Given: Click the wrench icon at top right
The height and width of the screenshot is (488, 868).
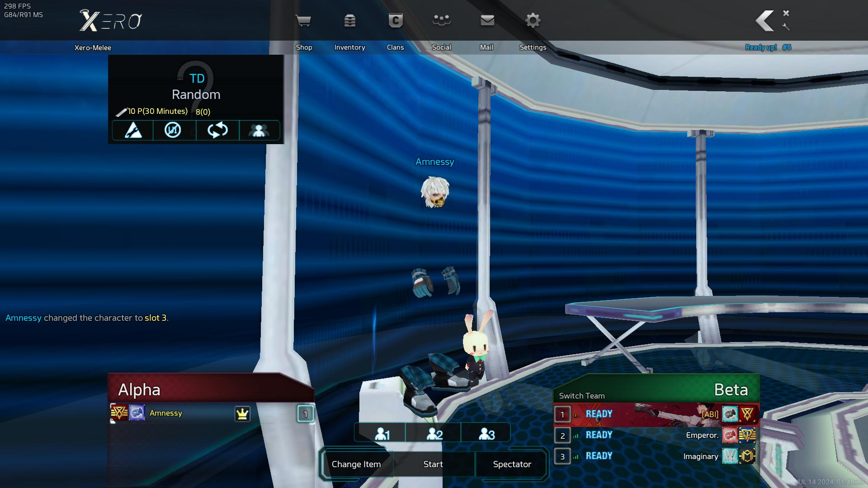Looking at the screenshot, I should (786, 27).
